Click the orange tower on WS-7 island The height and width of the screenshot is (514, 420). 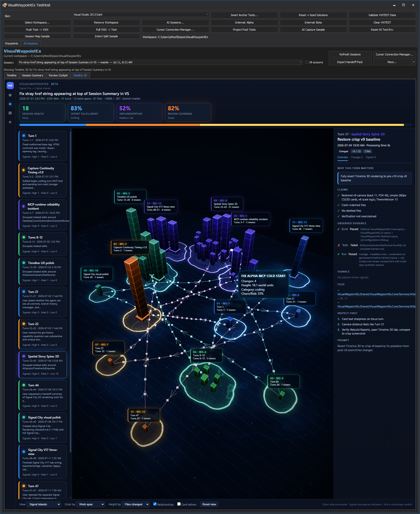click(x=110, y=362)
